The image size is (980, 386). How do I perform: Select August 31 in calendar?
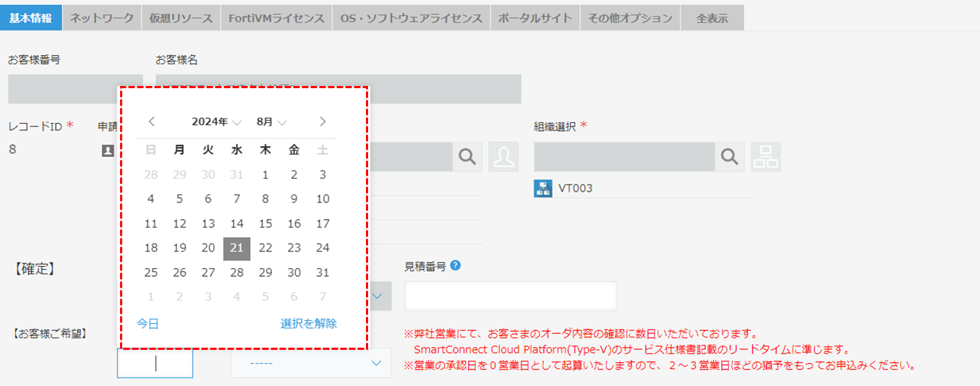click(x=323, y=273)
